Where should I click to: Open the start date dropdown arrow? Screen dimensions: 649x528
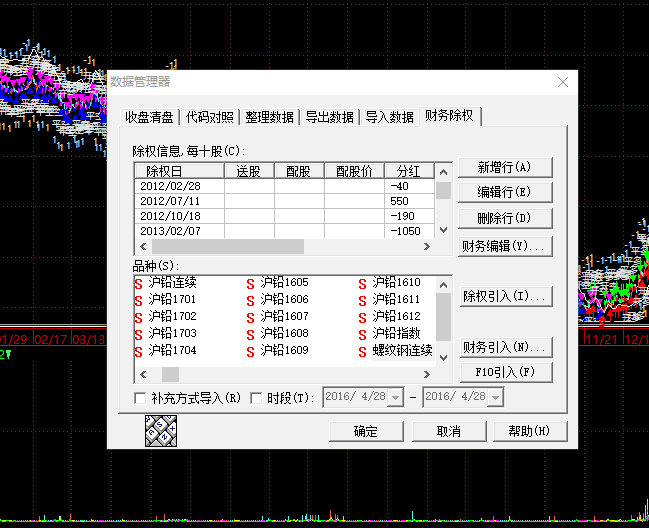point(396,398)
